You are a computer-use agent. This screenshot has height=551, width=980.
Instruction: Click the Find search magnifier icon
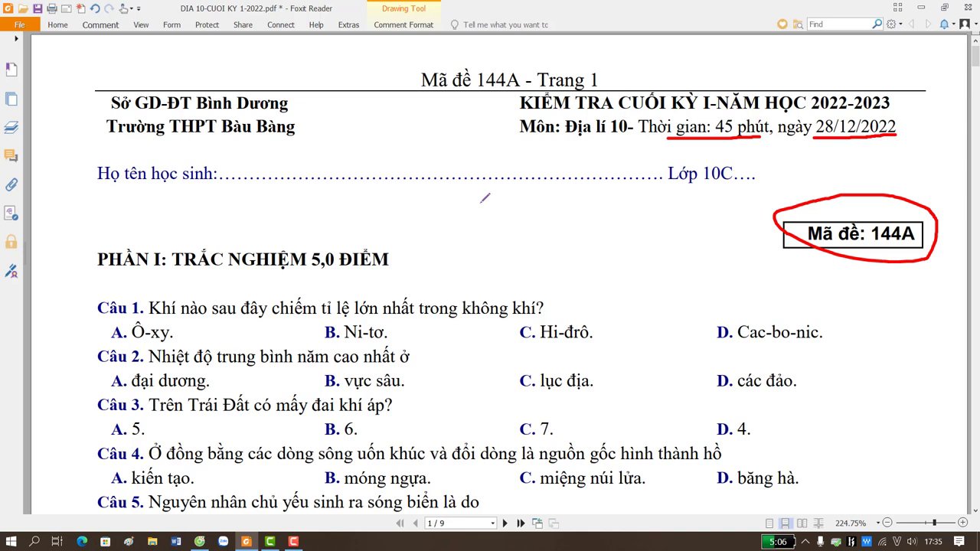877,24
